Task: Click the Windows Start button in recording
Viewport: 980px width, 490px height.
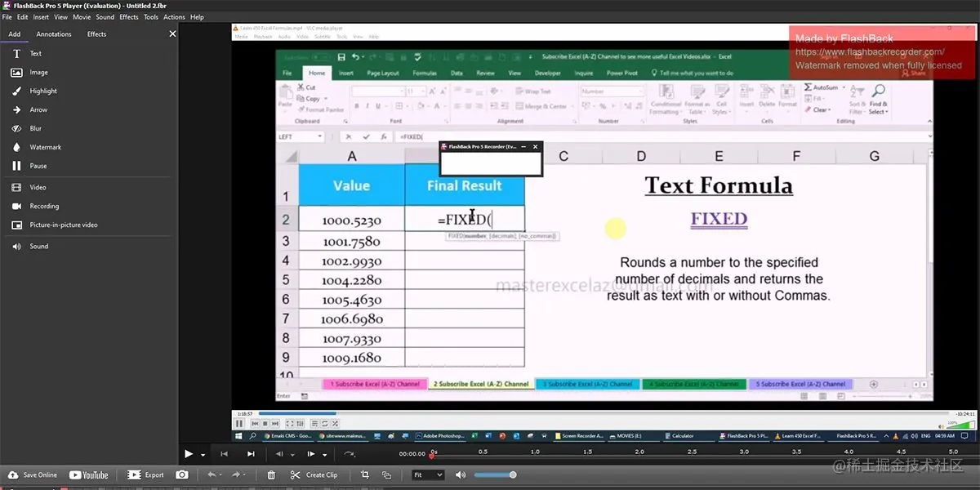Action: 240,436
